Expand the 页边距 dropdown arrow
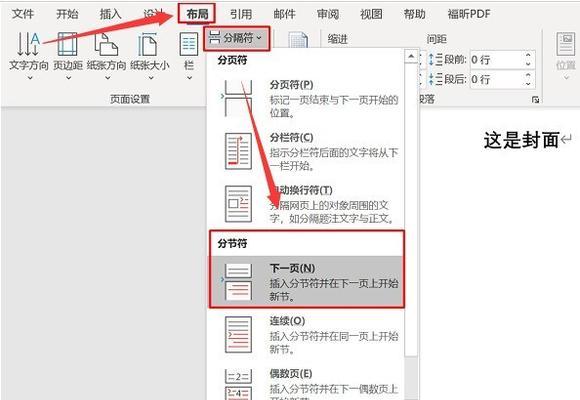 [68, 78]
